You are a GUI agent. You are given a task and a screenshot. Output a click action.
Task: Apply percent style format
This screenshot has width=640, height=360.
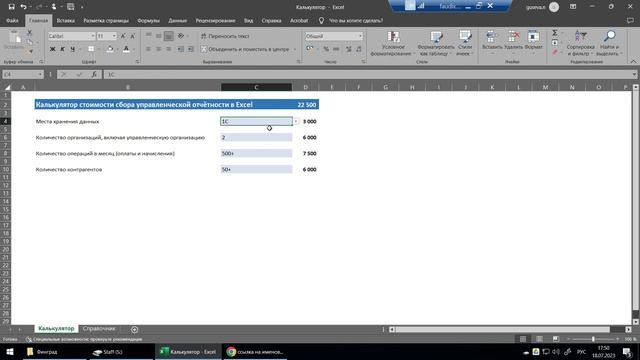326,49
